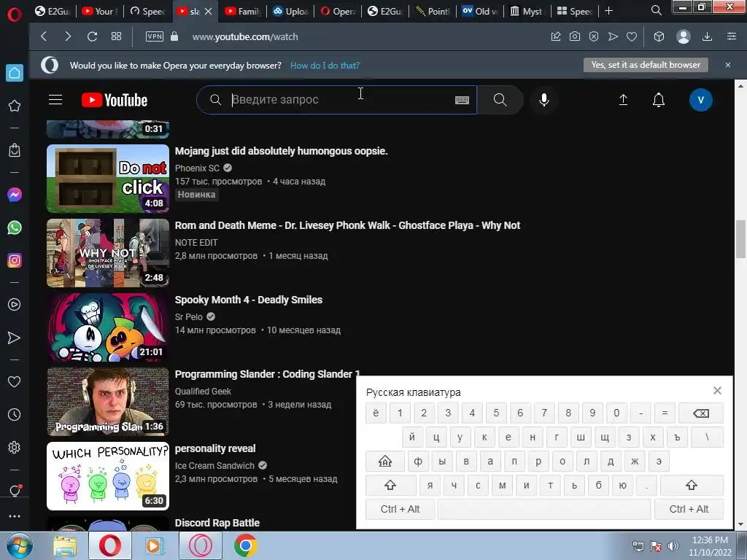
Task: Switch to the Pointl tab
Action: (433, 11)
